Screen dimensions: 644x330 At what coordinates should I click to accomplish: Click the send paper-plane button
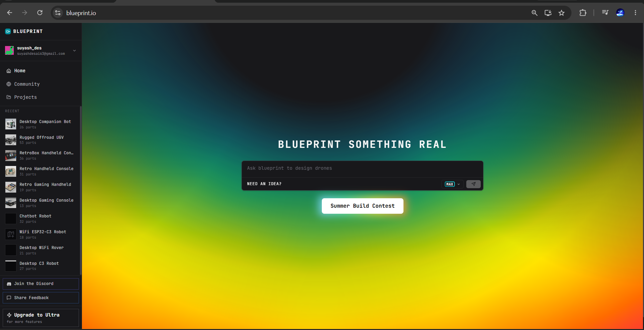click(x=473, y=184)
